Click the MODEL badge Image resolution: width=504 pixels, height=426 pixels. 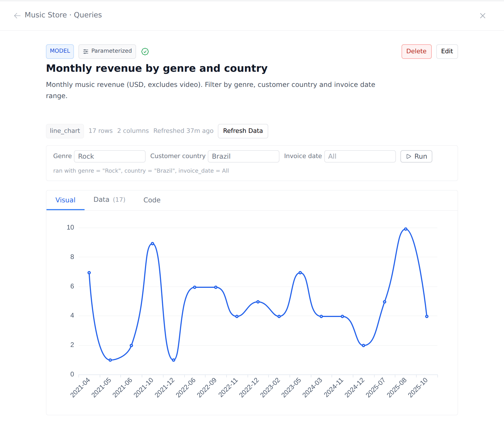60,51
